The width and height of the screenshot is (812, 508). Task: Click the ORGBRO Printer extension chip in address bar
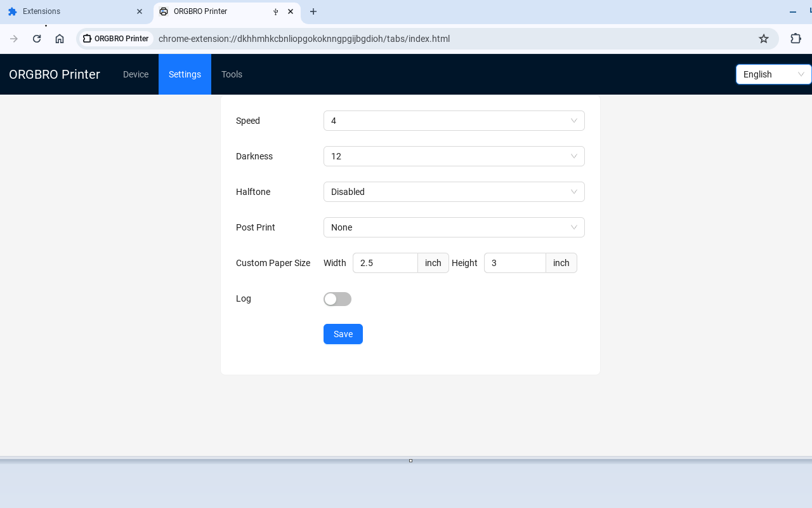(116, 39)
